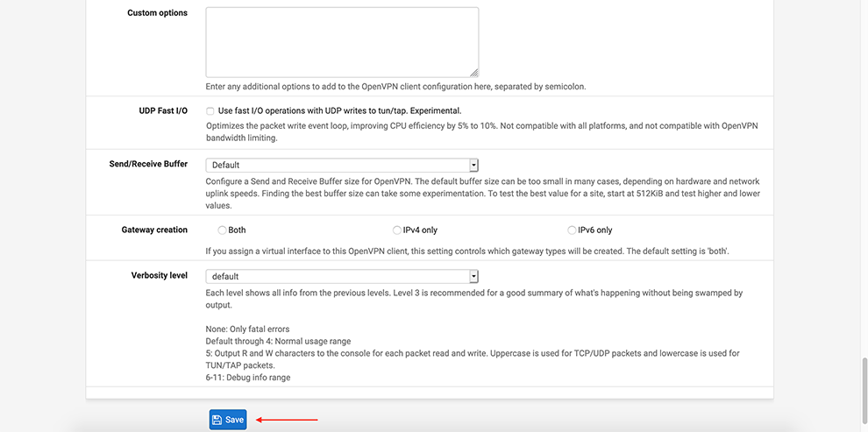Save the OpenVPN client configuration

click(x=228, y=420)
